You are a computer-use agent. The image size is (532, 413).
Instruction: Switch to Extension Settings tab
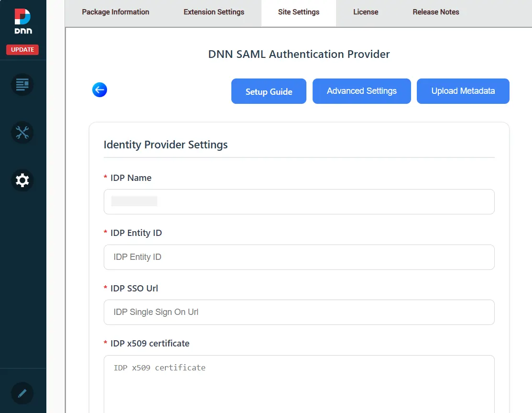tap(214, 12)
